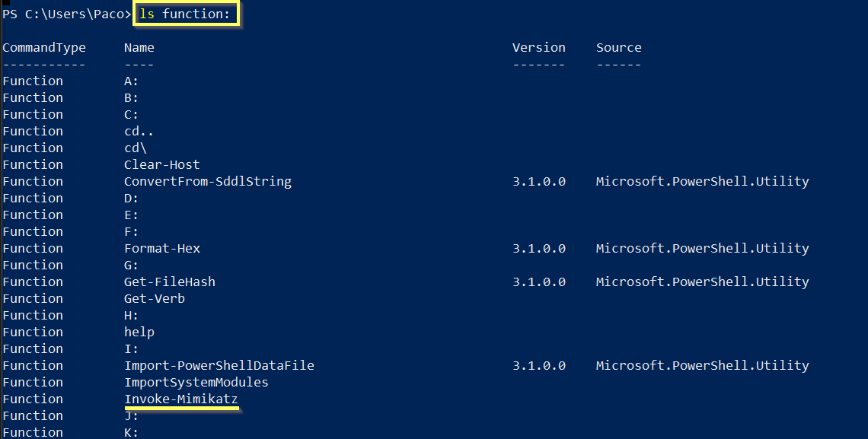Click the cd\ function entry
The width and height of the screenshot is (868, 439).
coord(136,148)
